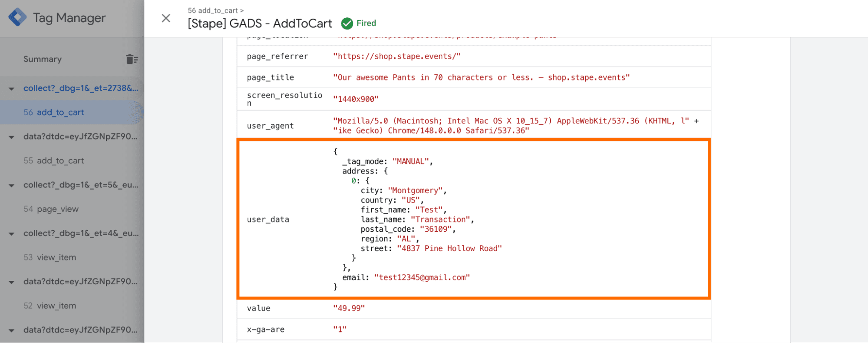The image size is (868, 343).
Task: Collapse the collect?_dbg=1&_et=5 request arrow
Action: pos(12,185)
